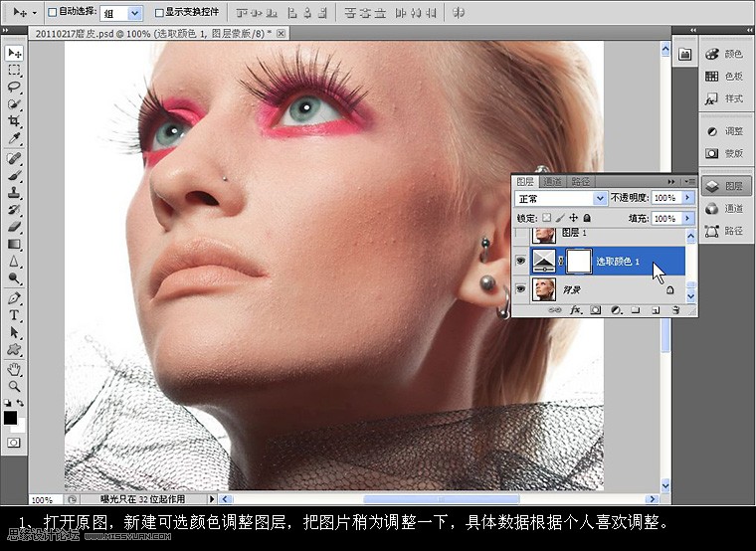
Task: Open the 正常 blend mode dropdown
Action: point(561,198)
